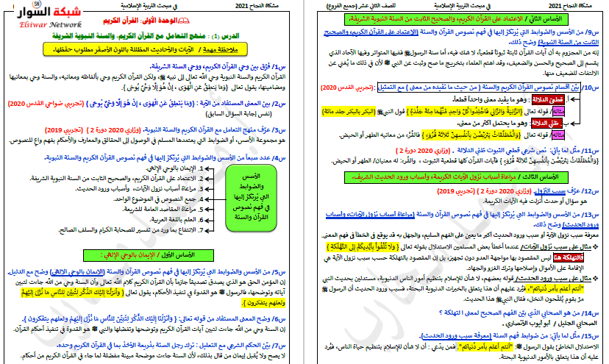The height and width of the screenshot is (364, 609).
Task: Click list item "5. مراعاة المقاصد العامة للشريعة"
Action: pos(163,210)
